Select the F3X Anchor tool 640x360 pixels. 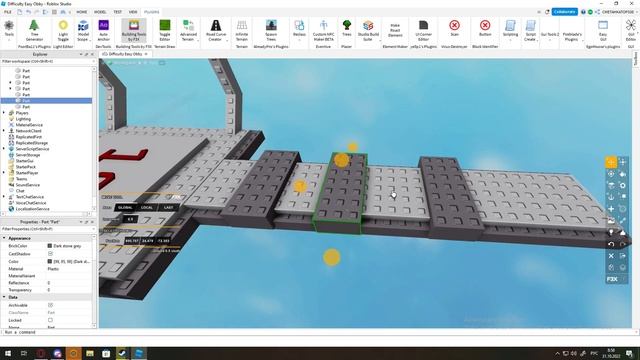point(611,197)
